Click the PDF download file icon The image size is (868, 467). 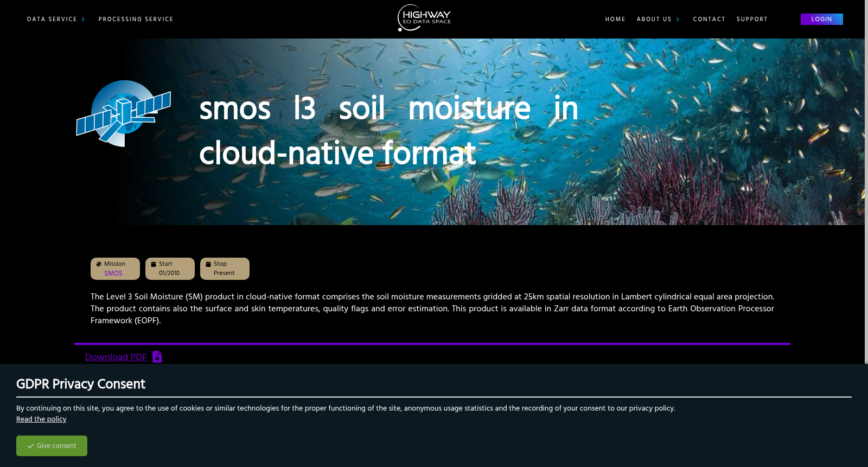157,357
